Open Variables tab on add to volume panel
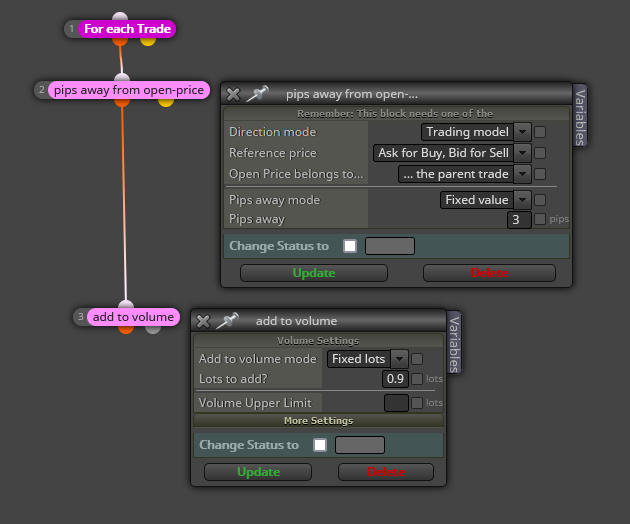The width and height of the screenshot is (630, 524). point(454,344)
